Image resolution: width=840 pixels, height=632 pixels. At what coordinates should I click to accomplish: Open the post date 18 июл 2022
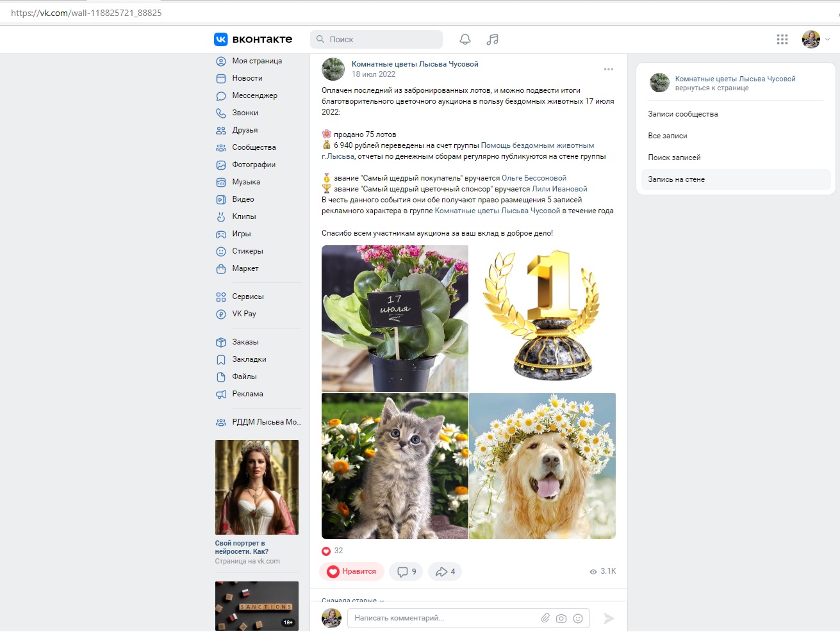tap(374, 74)
